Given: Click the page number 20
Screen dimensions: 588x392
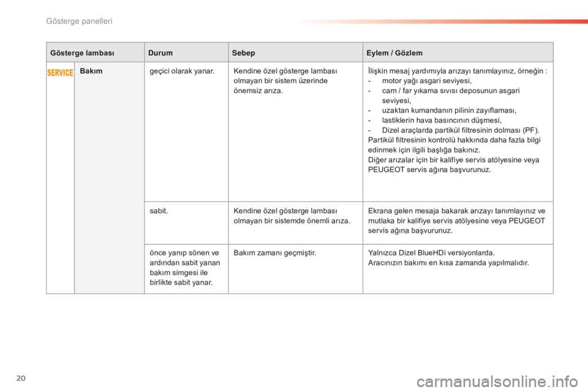Looking at the screenshot, I should (21, 378).
